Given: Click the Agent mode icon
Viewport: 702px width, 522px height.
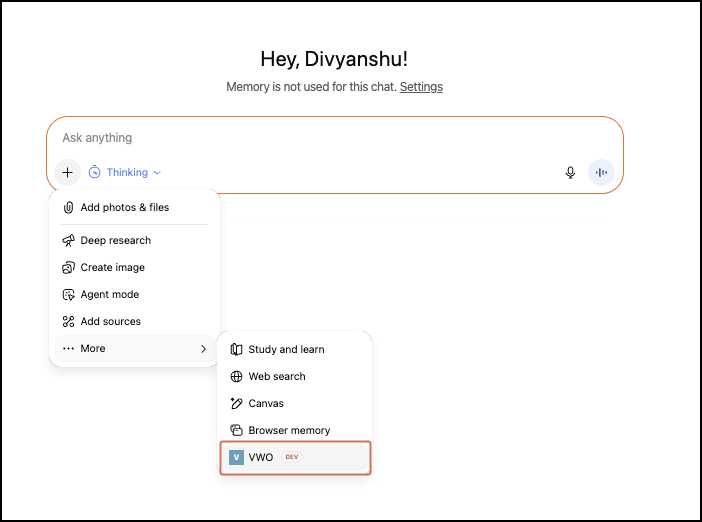Looking at the screenshot, I should pos(68,295).
